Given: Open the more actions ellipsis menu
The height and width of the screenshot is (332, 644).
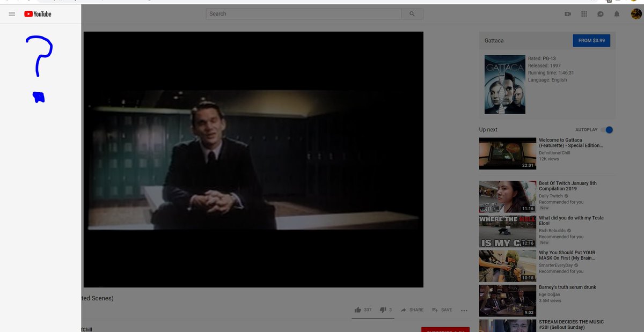Looking at the screenshot, I should click(464, 311).
